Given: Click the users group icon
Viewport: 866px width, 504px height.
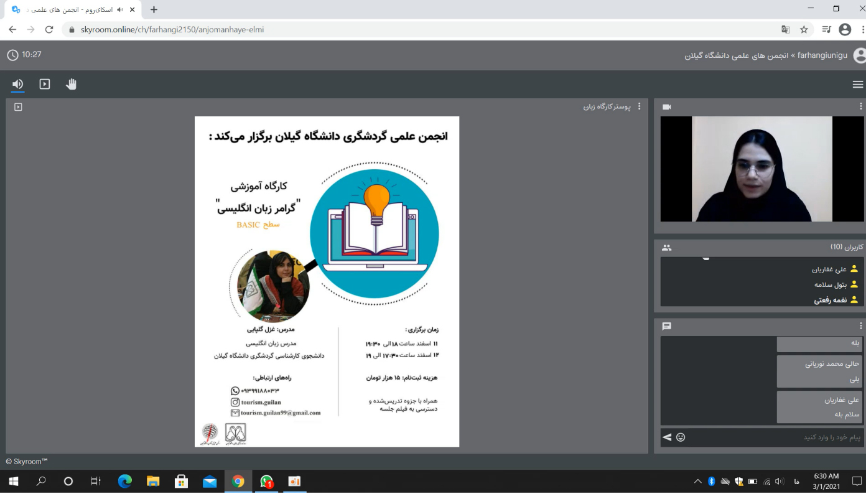Looking at the screenshot, I should pyautogui.click(x=667, y=248).
